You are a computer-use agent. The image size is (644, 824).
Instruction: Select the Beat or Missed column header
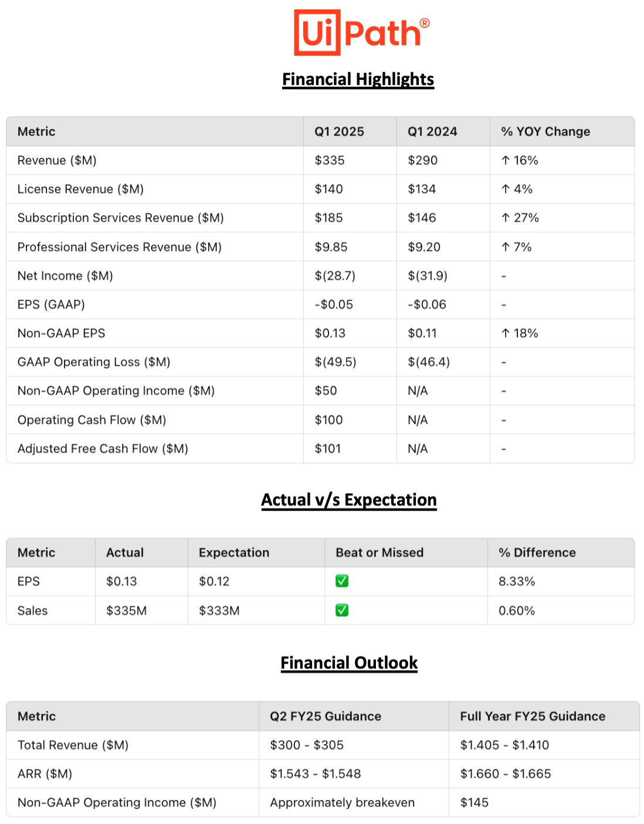pos(379,552)
